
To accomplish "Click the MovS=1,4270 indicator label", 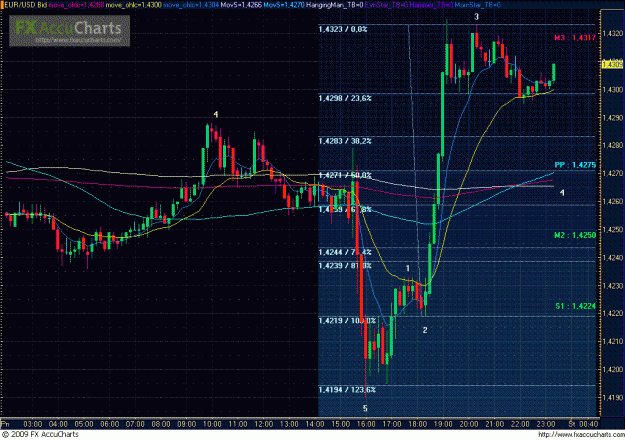I will pyautogui.click(x=284, y=5).
